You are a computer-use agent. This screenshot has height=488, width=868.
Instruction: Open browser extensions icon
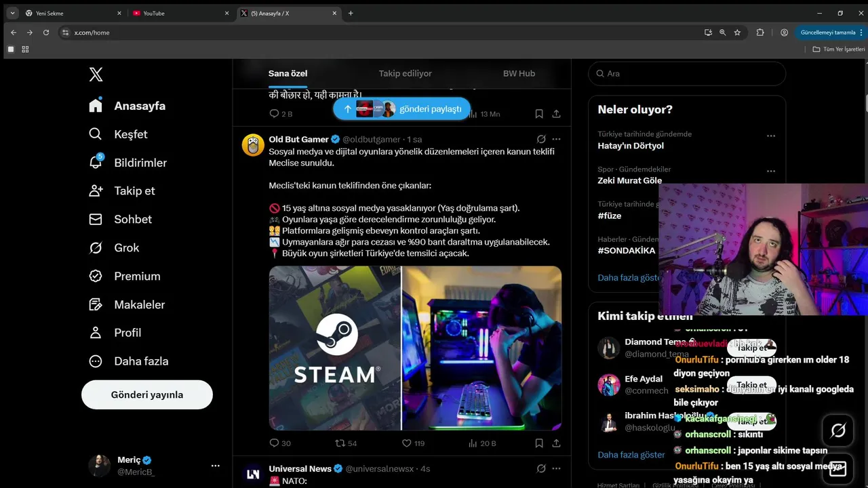760,33
